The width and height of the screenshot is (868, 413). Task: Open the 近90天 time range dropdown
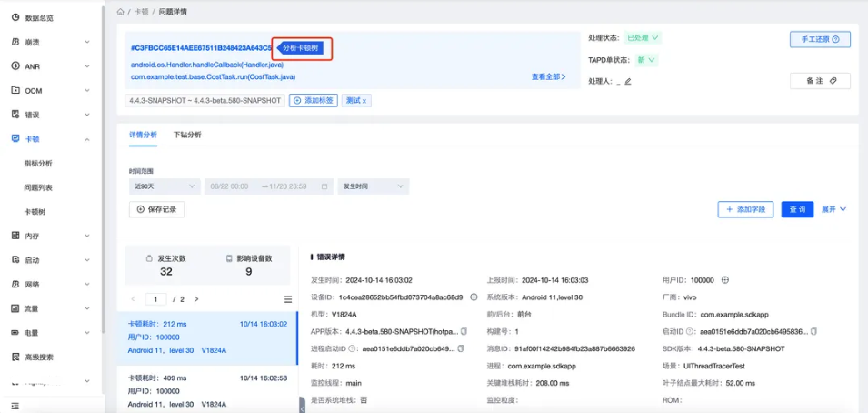click(x=165, y=186)
